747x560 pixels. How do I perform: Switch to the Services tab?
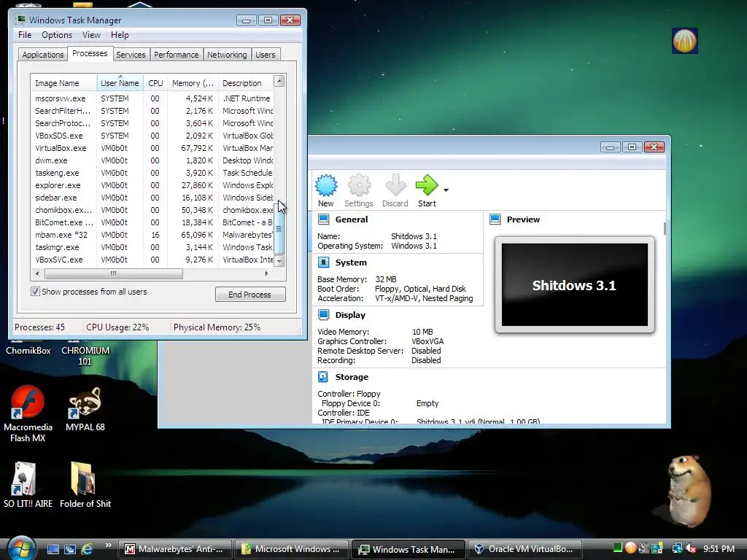(x=131, y=55)
